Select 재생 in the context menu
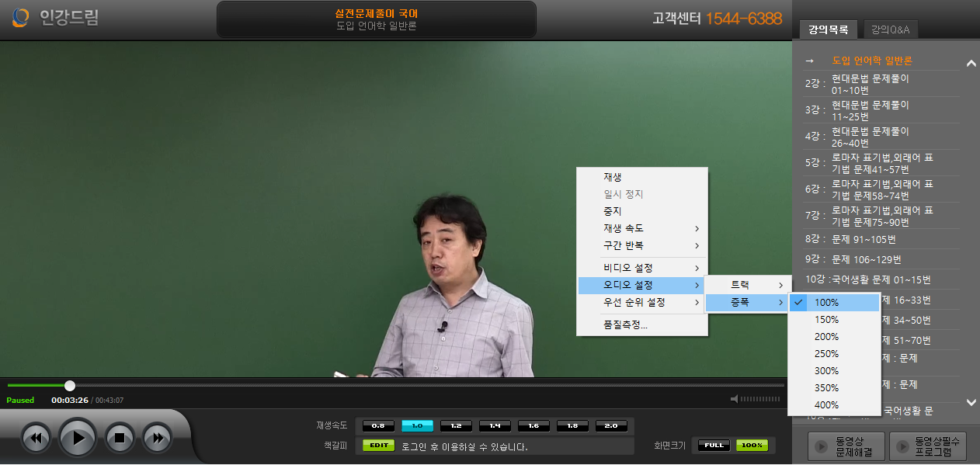This screenshot has width=980, height=465. coord(642,177)
